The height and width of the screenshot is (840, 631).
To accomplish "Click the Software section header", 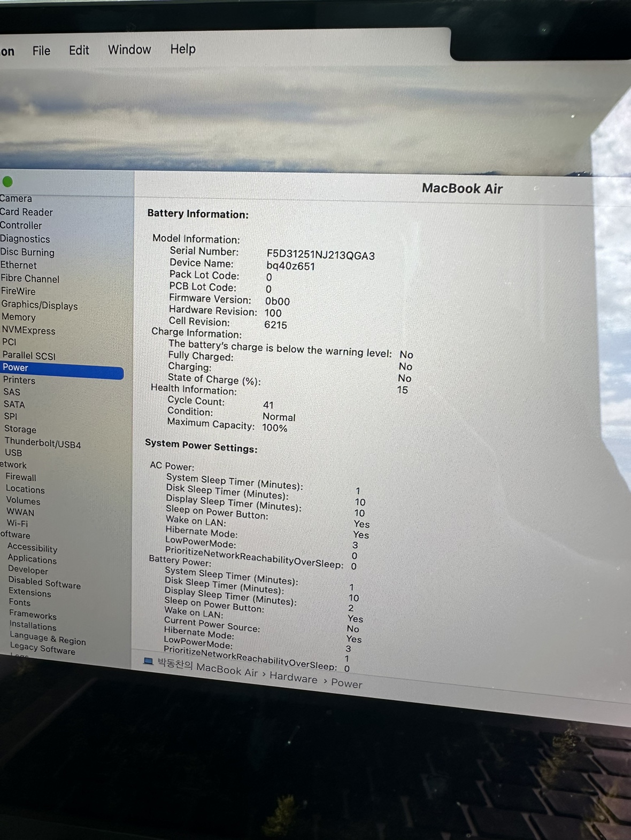I will 16,535.
